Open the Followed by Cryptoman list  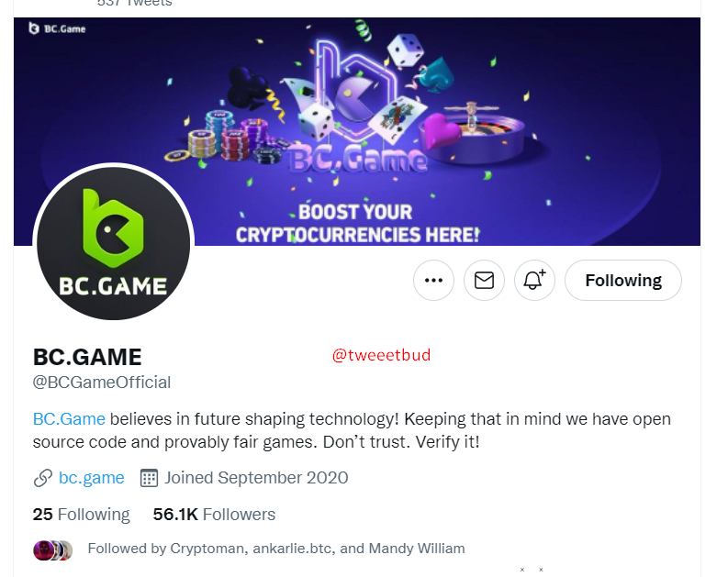coord(275,549)
